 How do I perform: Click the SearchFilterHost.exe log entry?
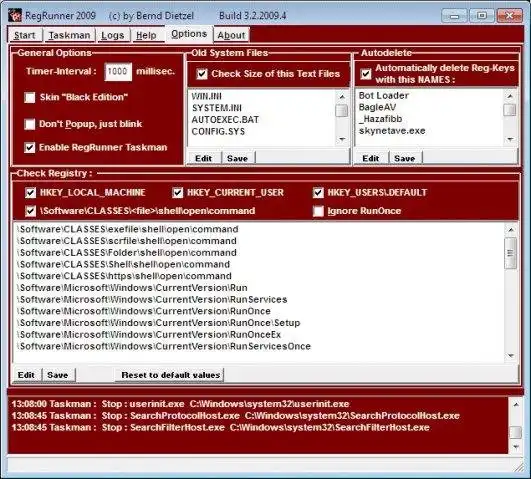click(221, 428)
